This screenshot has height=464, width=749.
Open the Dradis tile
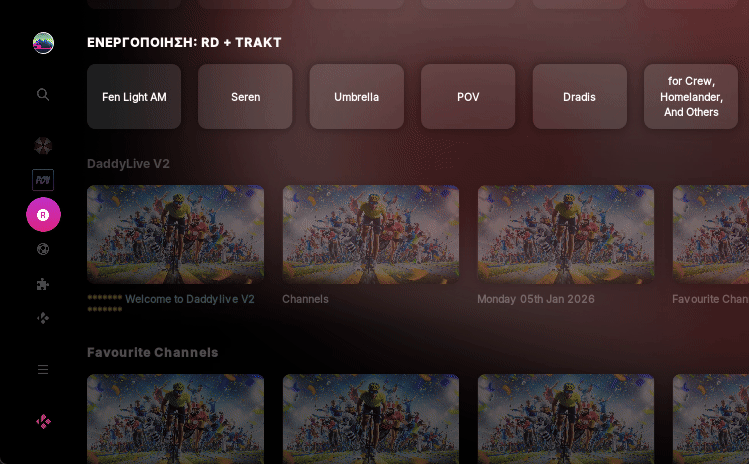[x=579, y=97]
